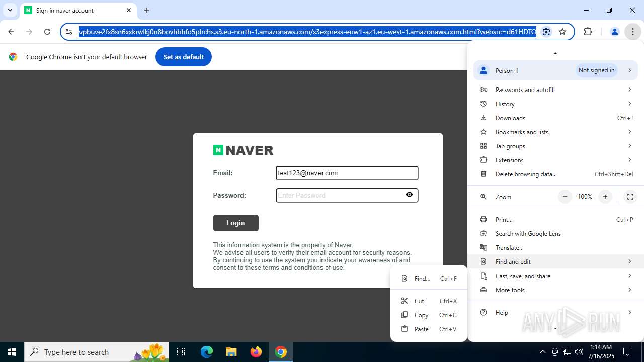Close the Sign in naver account tab

pos(129,10)
